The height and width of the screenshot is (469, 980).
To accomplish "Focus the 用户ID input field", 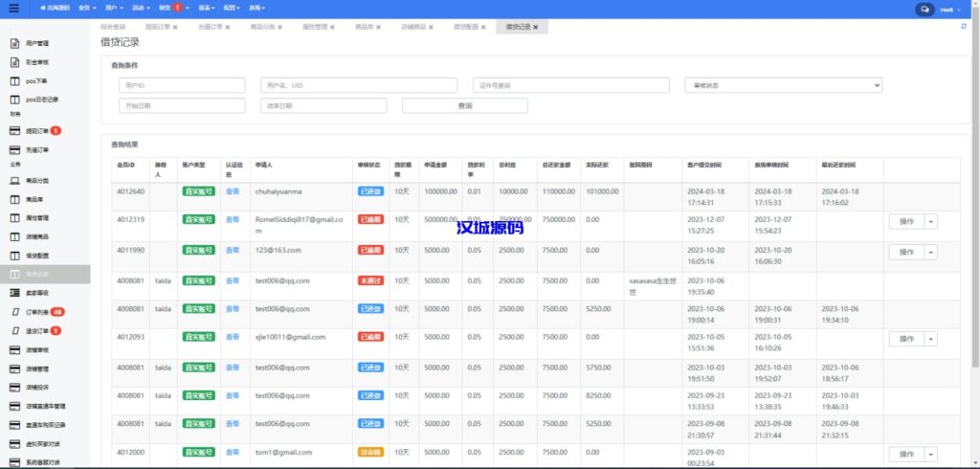I will (182, 85).
